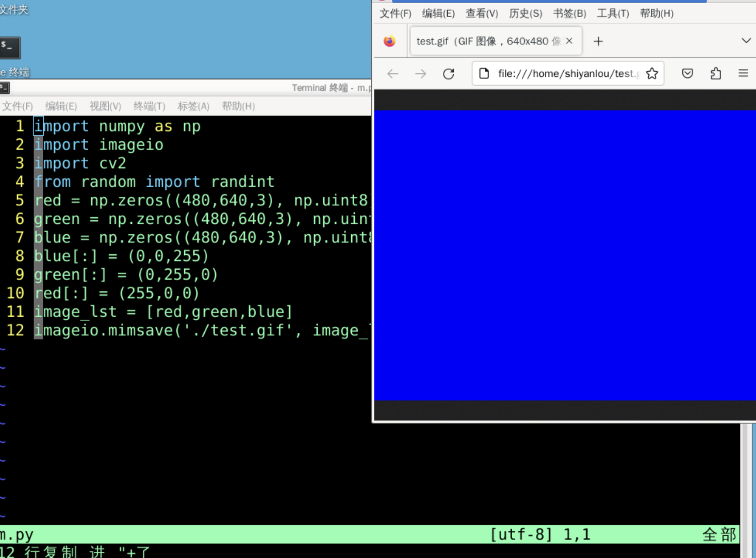Screen dimensions: 756x558
Task: Click '[utf-8]' in vim status bar
Action: [521, 534]
